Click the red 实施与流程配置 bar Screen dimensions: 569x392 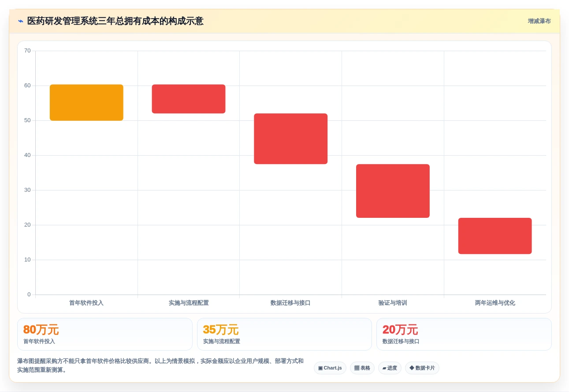189,99
